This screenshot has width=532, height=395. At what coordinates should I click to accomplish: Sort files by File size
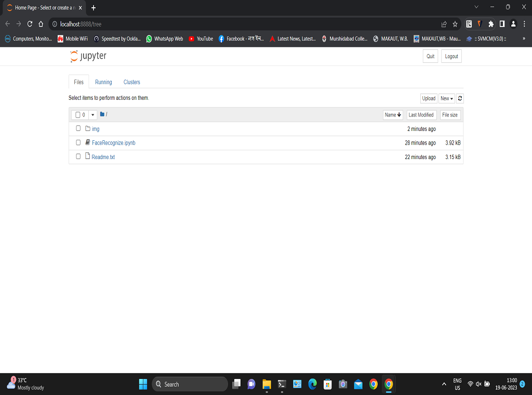[x=449, y=115]
